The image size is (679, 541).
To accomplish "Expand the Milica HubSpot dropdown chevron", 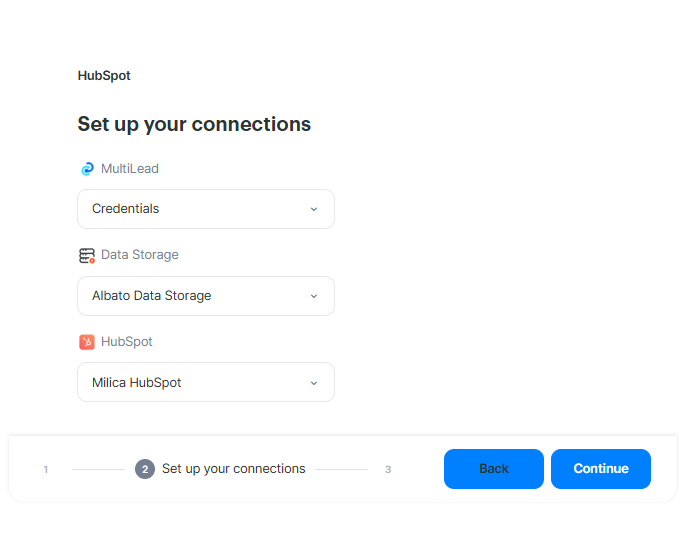I will coord(313,383).
